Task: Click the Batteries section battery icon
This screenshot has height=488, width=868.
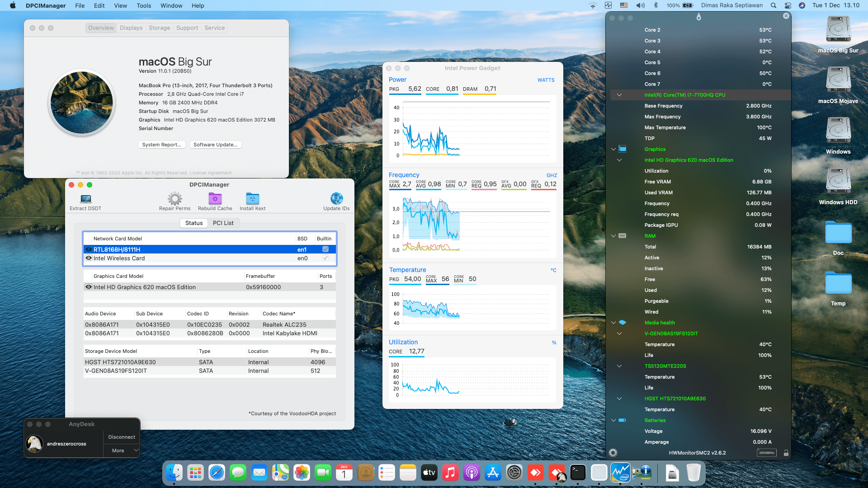Action: [x=623, y=420]
